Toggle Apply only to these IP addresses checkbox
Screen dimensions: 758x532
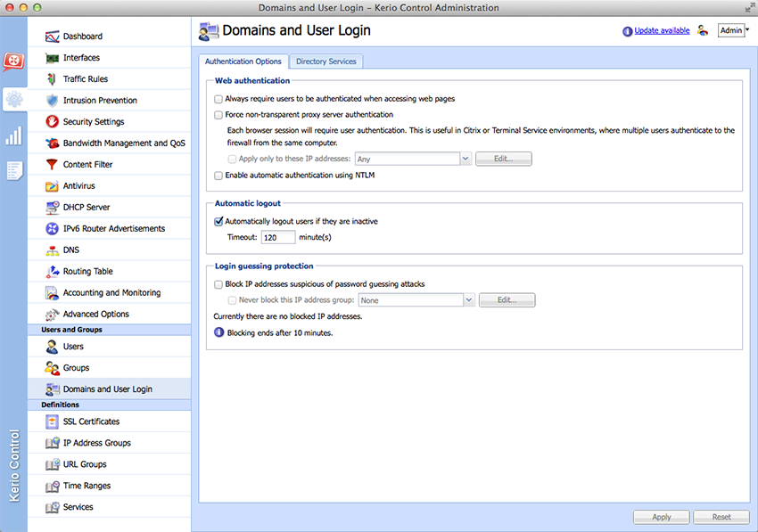232,159
